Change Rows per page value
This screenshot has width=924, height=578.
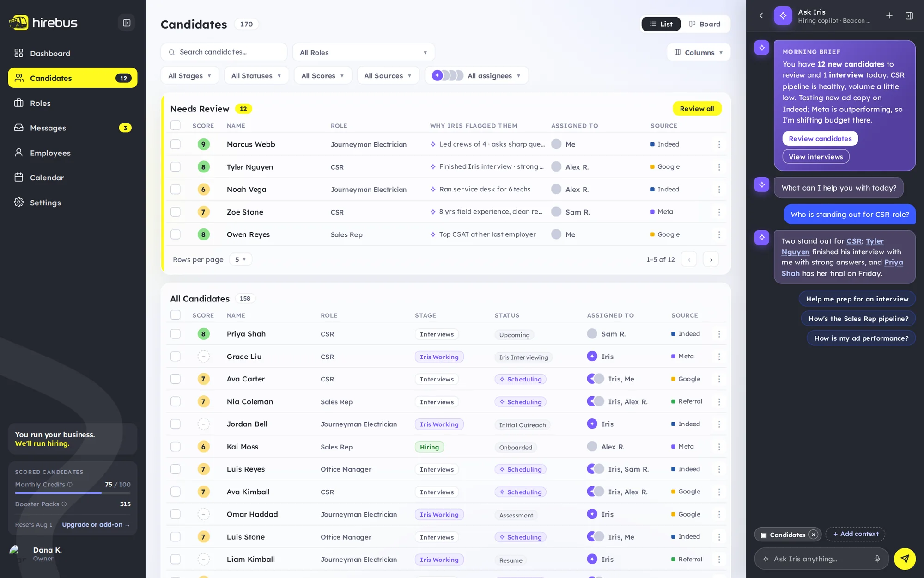(240, 259)
